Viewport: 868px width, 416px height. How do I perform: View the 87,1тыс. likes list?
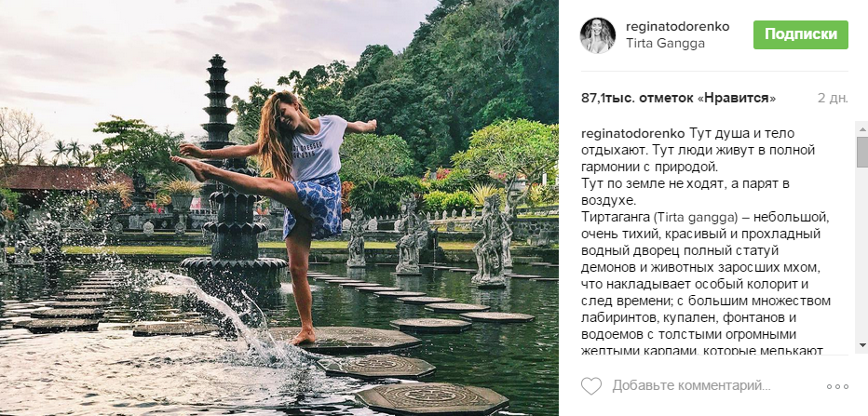678,98
